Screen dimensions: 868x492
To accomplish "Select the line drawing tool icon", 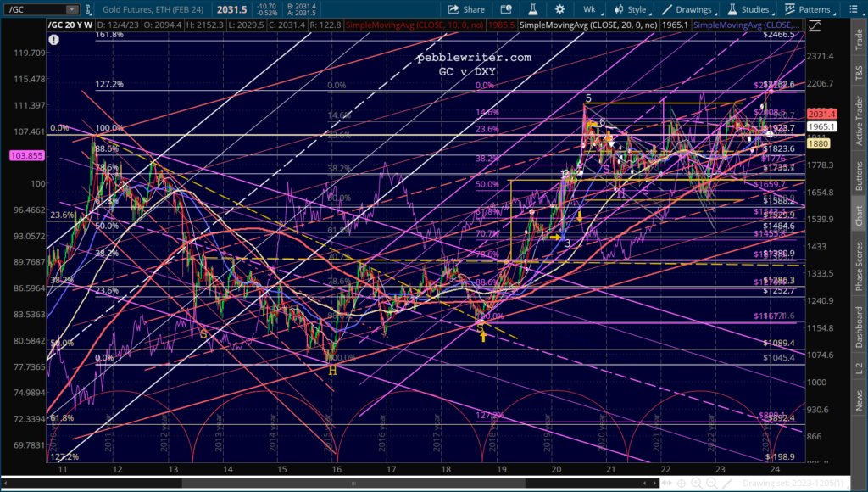I will (x=727, y=484).
